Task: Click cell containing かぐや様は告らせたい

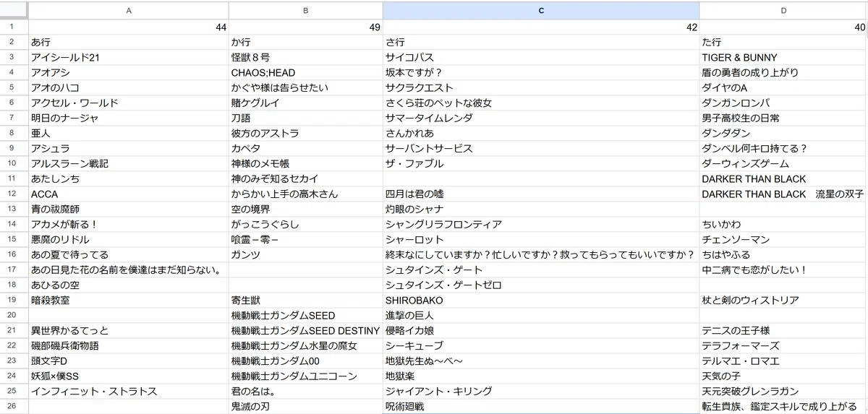Action: point(306,88)
